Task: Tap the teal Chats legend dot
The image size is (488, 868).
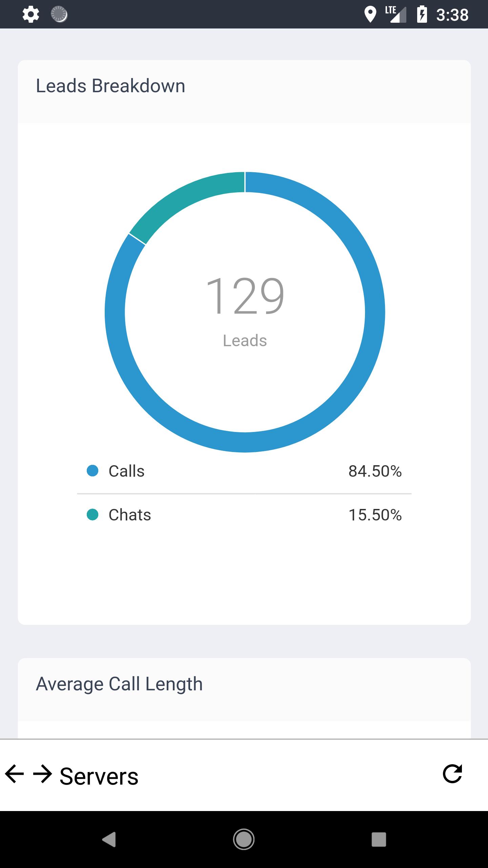Action: click(x=93, y=514)
